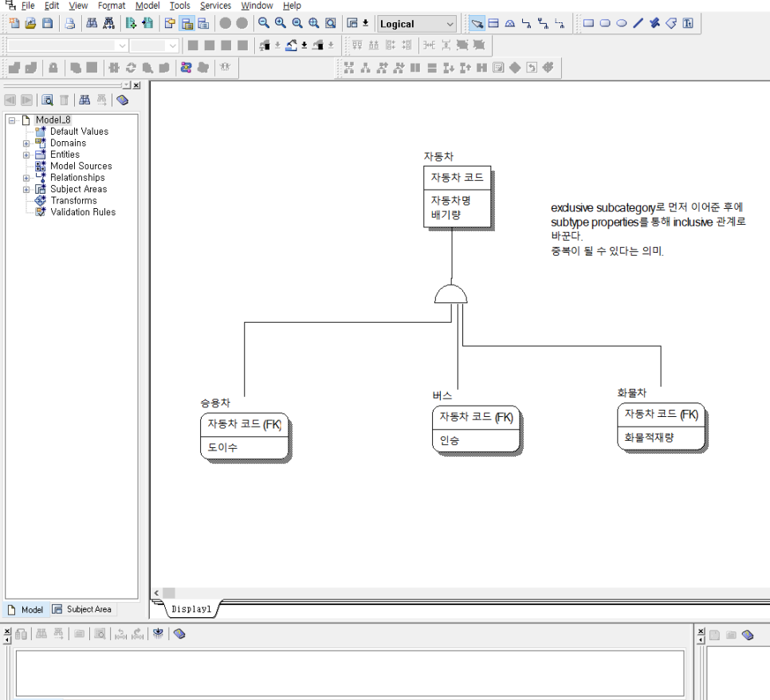Select the Sub-category (subtype) tool

click(x=509, y=23)
